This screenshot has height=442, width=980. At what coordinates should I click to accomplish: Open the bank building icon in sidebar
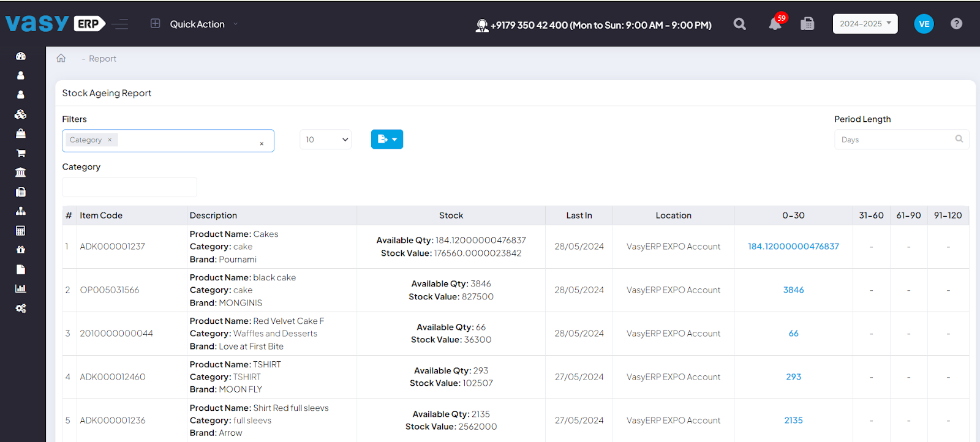tap(21, 173)
